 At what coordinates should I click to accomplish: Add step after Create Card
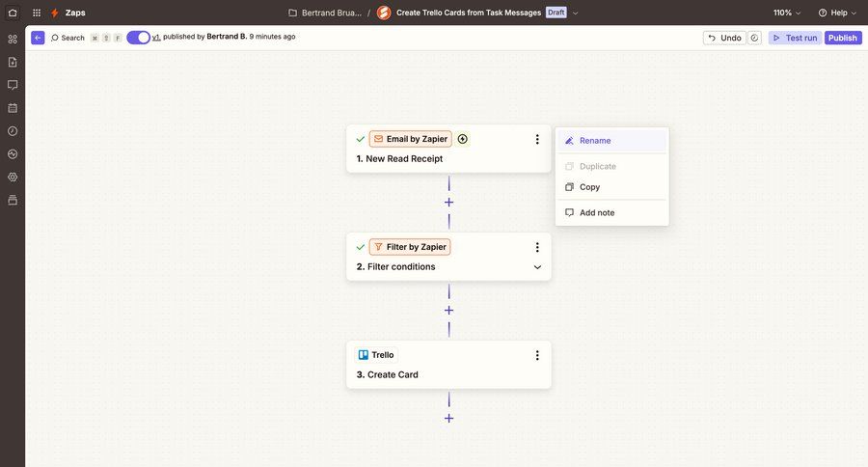(x=448, y=418)
